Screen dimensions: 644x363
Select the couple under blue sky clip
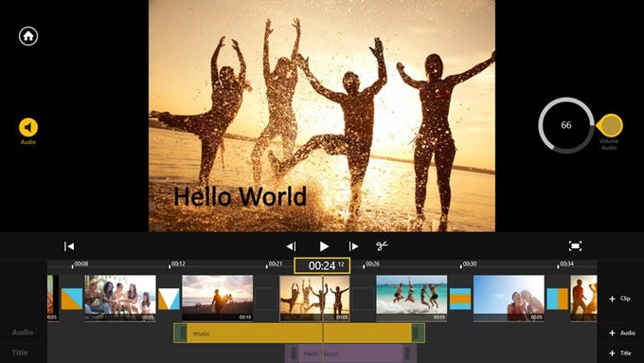[x=509, y=298]
